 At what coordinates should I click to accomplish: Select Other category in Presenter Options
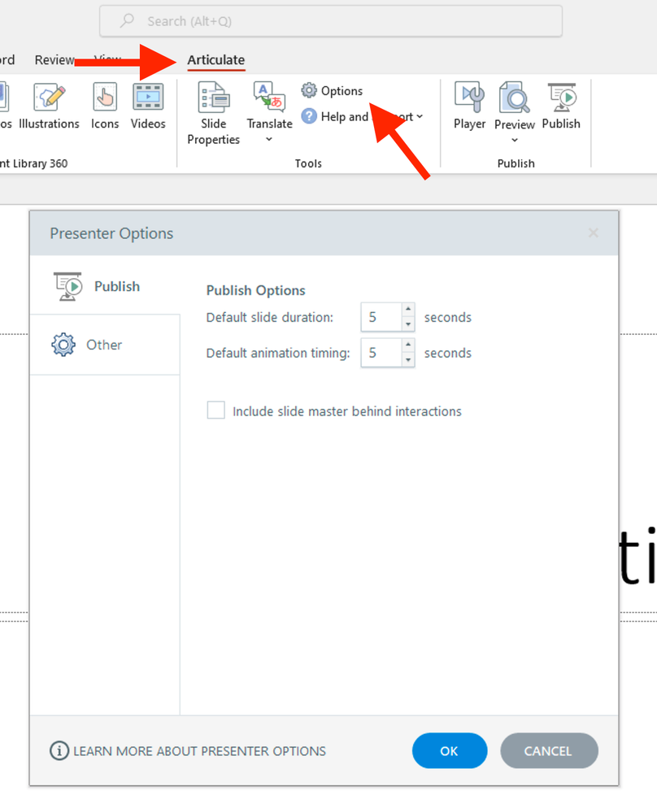point(105,345)
